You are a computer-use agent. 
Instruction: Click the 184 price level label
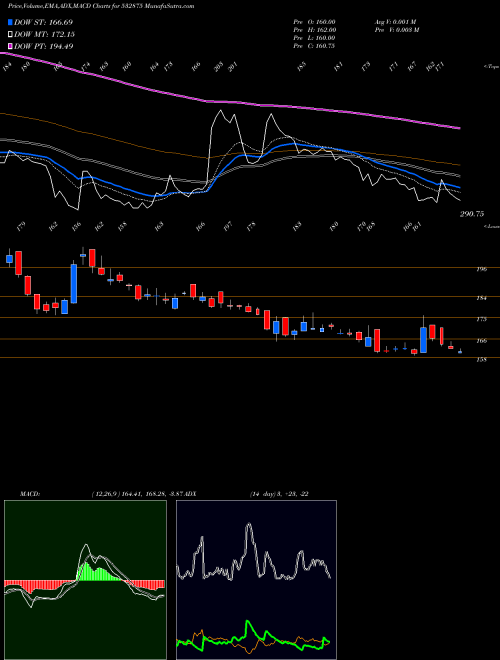click(482, 298)
